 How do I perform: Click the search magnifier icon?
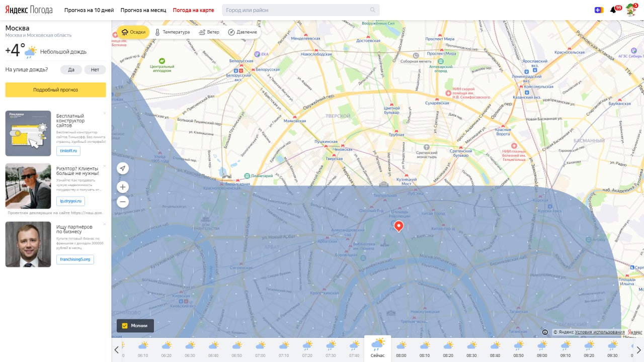tap(373, 10)
